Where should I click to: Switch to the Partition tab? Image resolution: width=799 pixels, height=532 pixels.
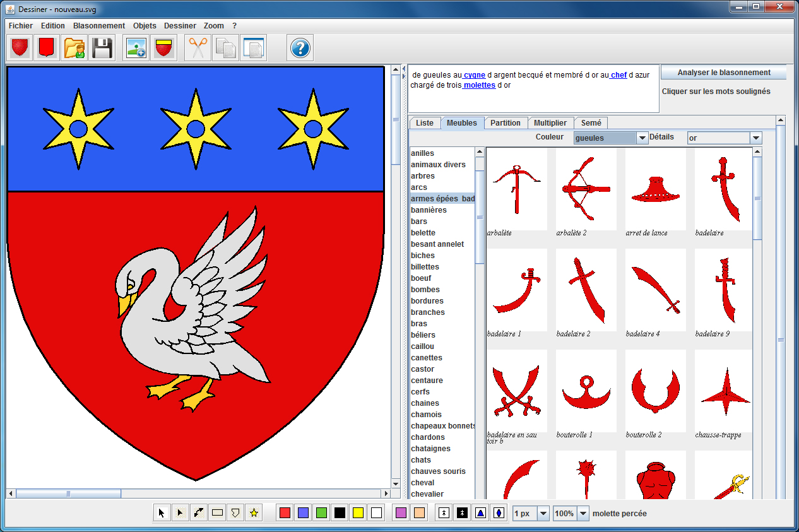click(506, 123)
